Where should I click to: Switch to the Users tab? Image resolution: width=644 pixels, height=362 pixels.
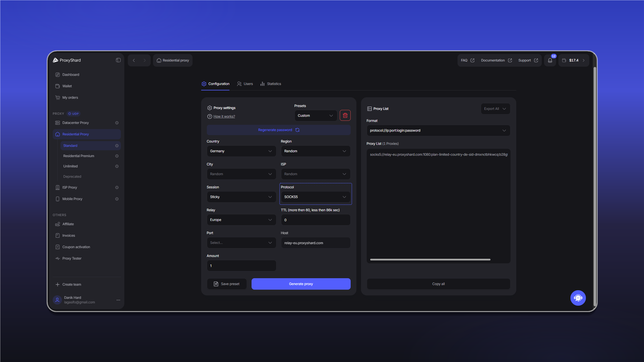pyautogui.click(x=245, y=84)
